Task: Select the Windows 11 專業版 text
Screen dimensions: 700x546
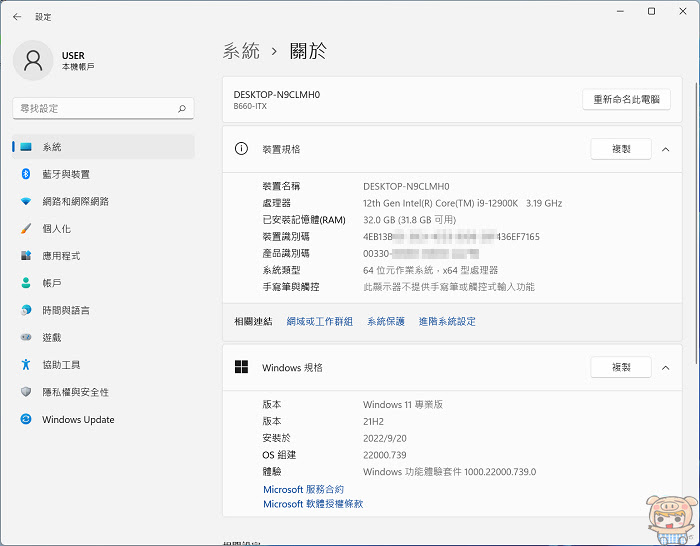Action: click(x=403, y=404)
